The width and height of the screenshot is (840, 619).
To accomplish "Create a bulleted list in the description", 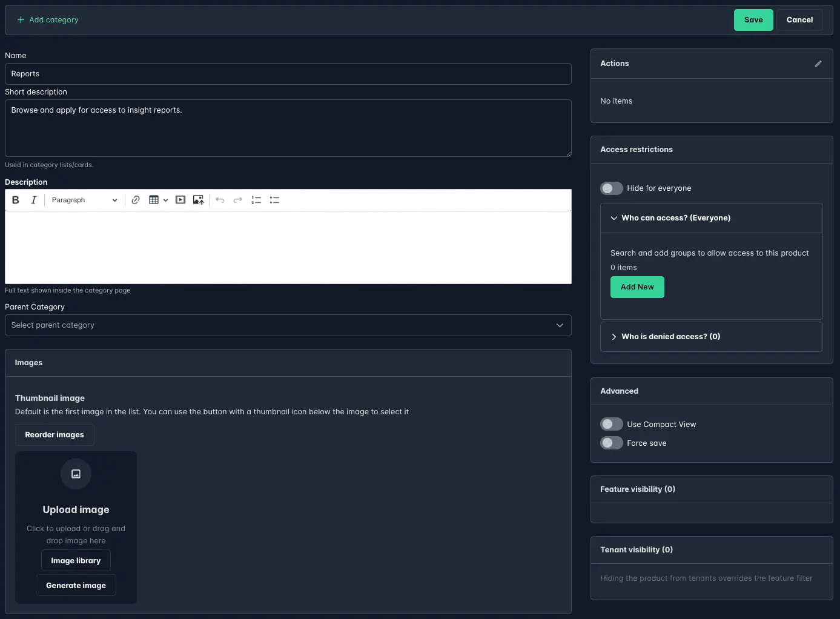I will tap(274, 200).
